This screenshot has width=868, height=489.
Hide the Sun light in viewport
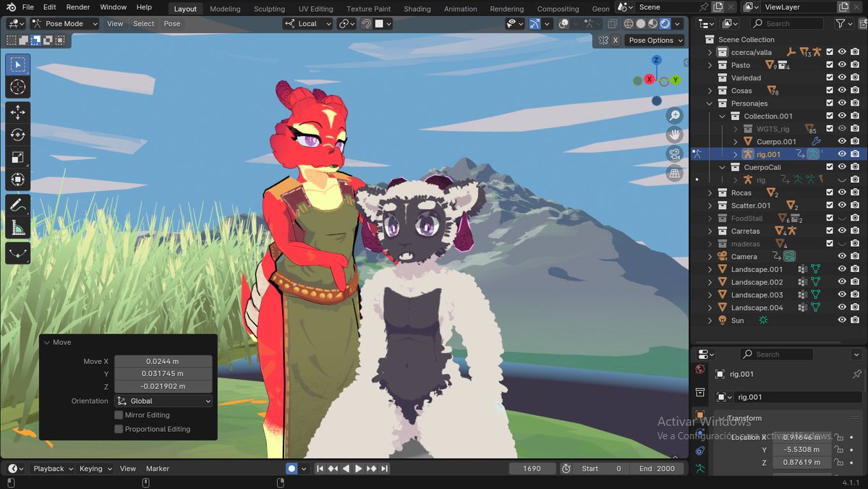[x=842, y=320]
